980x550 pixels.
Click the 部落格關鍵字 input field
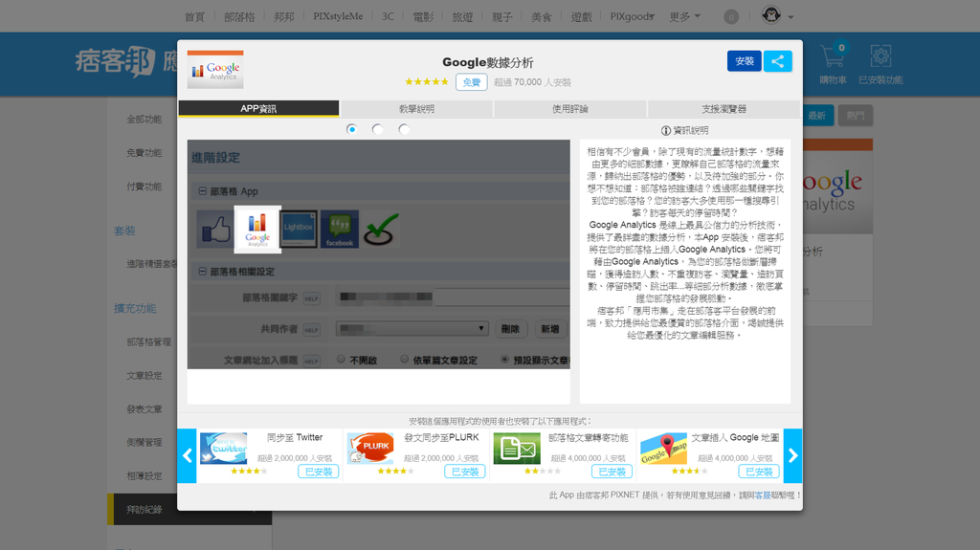click(x=455, y=297)
